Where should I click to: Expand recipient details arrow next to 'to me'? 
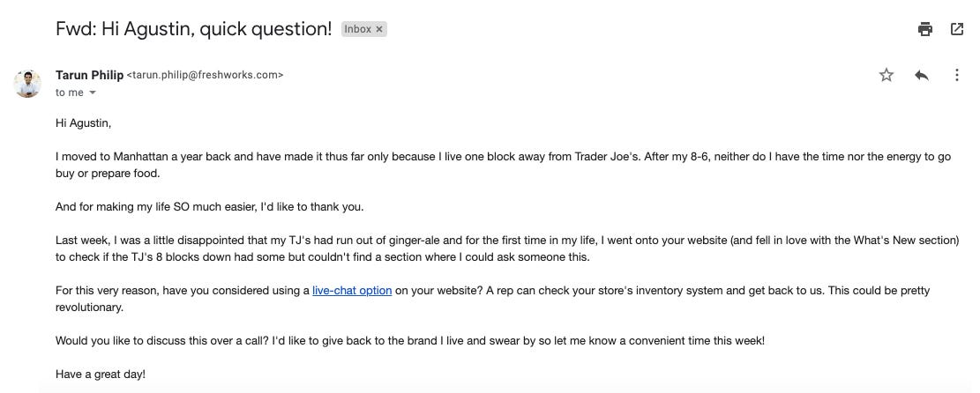tap(93, 93)
